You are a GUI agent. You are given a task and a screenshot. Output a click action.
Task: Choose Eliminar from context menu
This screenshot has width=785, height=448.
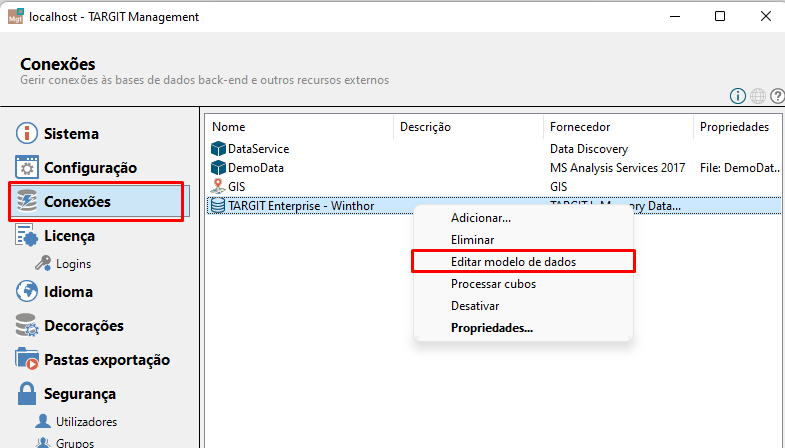(472, 240)
